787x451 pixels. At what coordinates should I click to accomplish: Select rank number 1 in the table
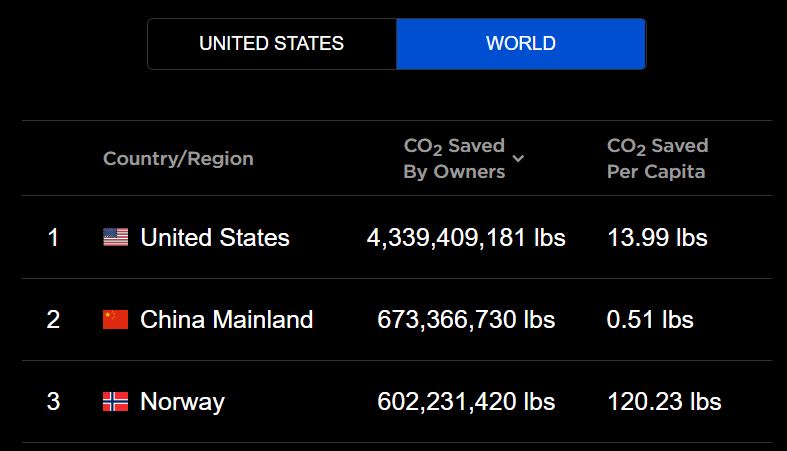(53, 237)
